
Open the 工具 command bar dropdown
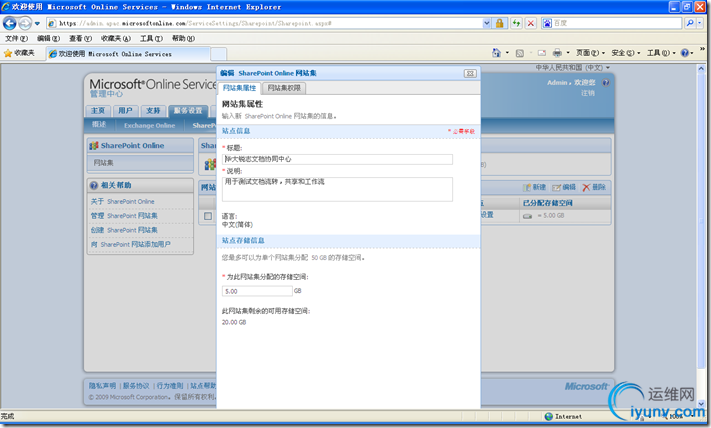click(x=661, y=53)
